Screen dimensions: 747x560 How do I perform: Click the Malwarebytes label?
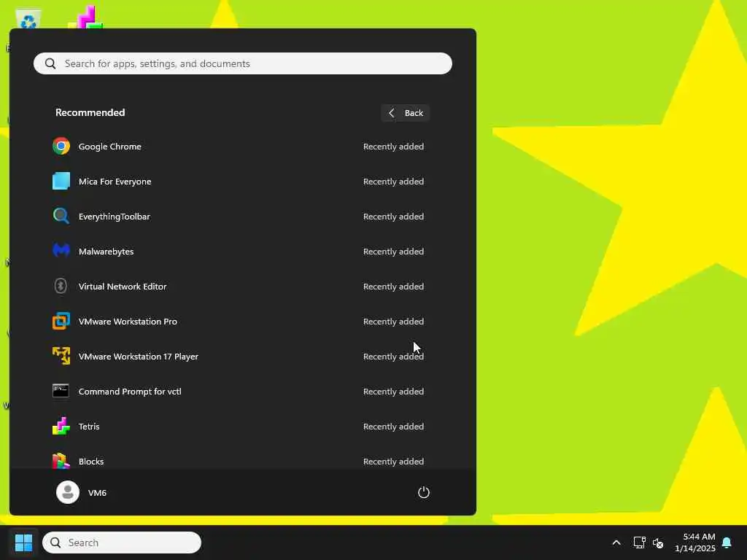106,252
